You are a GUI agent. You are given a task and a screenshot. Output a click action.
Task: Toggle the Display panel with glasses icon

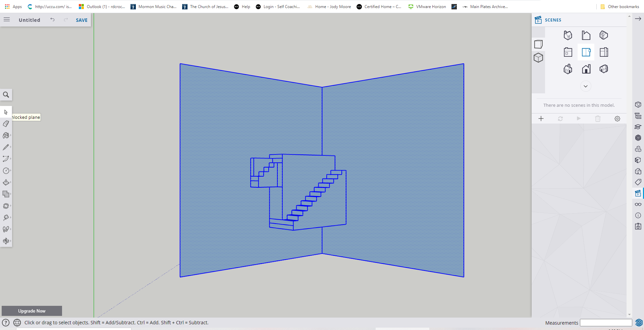tap(638, 204)
